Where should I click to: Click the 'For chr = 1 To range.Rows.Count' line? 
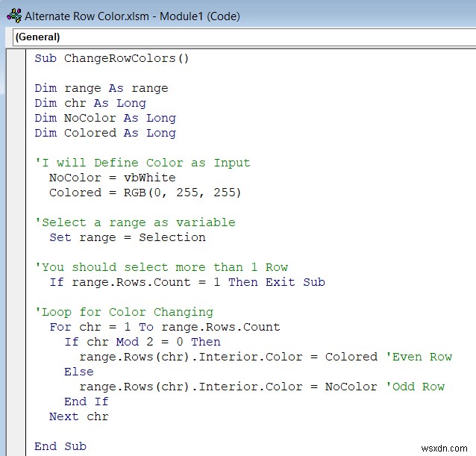pyautogui.click(x=164, y=327)
